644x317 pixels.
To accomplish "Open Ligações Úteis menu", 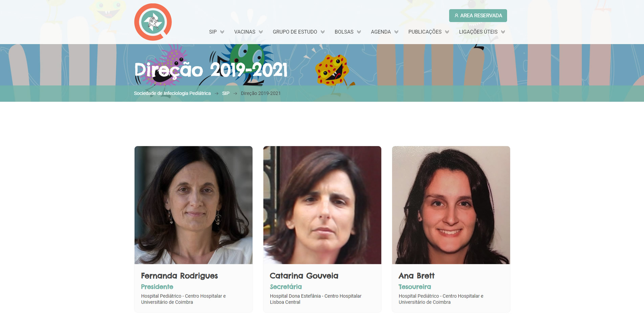I will point(478,32).
